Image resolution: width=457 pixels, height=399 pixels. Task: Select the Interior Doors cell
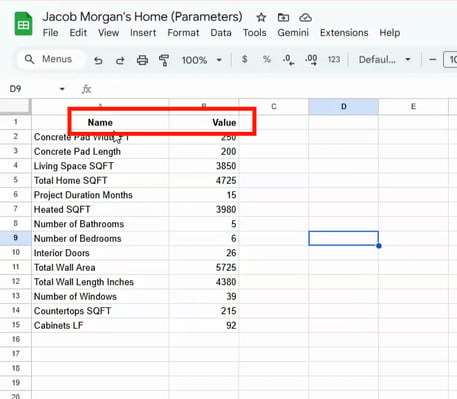(100, 253)
